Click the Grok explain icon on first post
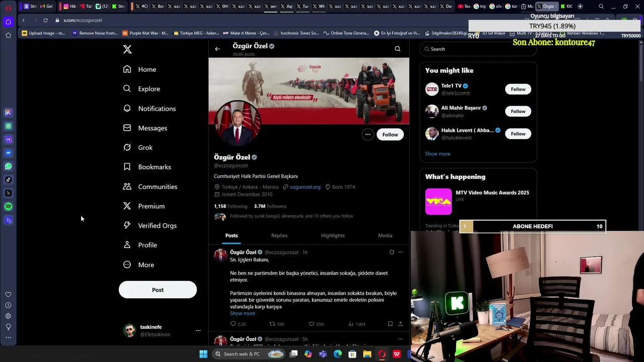This screenshot has height=362, width=644. pos(391,252)
